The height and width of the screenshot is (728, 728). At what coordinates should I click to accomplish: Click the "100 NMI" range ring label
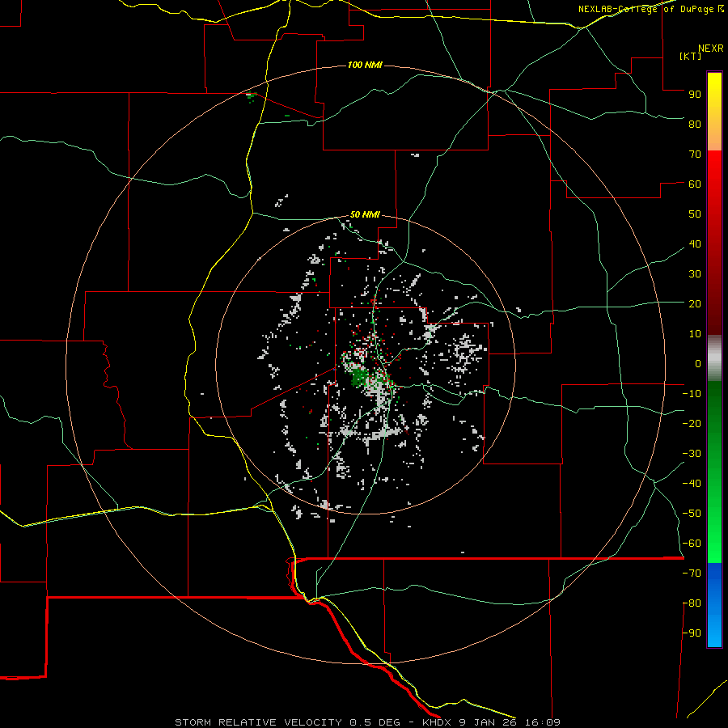(x=365, y=65)
